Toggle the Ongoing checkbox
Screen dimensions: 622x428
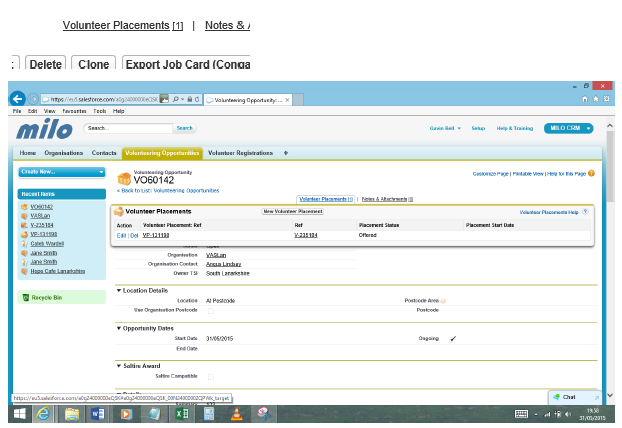[x=453, y=338]
